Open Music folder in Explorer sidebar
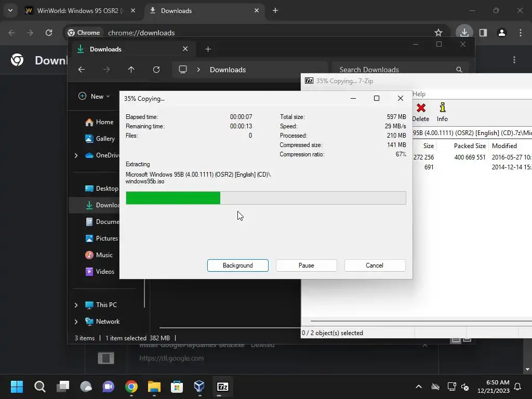The height and width of the screenshot is (399, 532). point(99,255)
